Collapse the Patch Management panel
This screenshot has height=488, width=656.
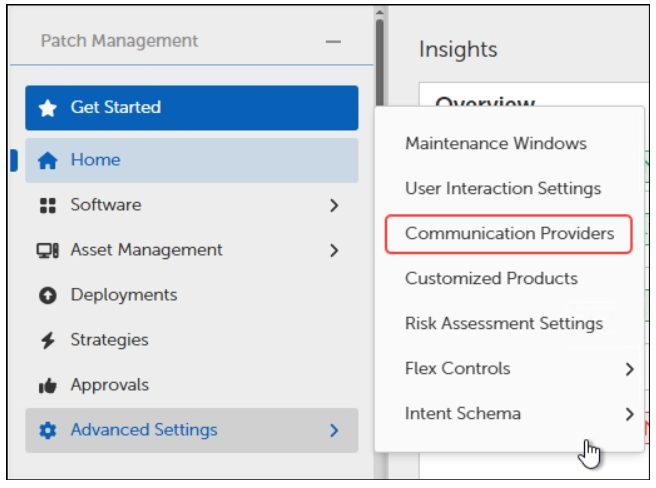tap(333, 42)
